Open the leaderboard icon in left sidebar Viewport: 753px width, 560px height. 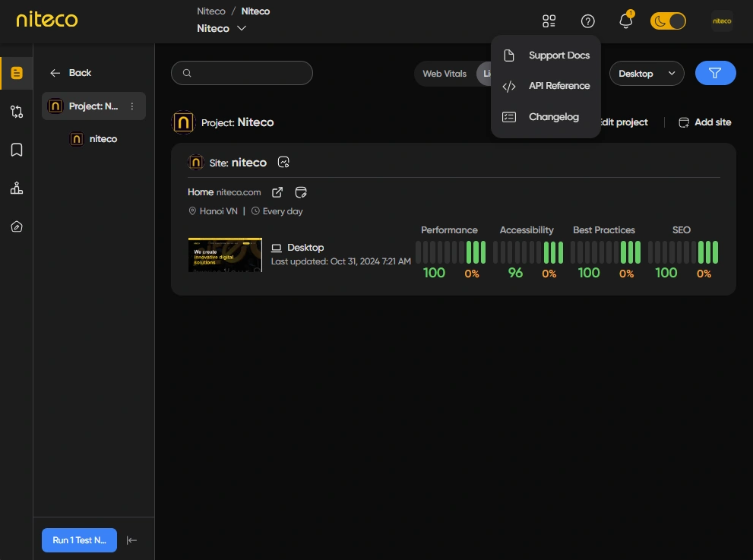point(17,188)
